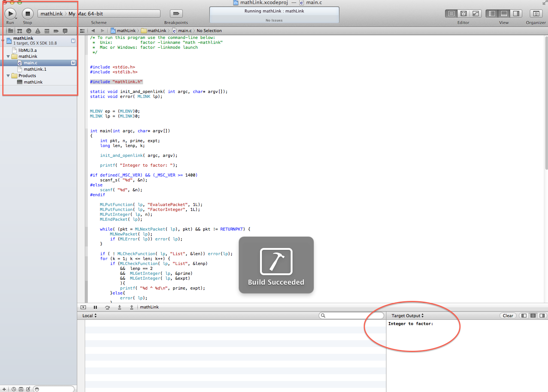Viewport: 548px width, 392px height.
Task: Toggle the utilities pane view button
Action: click(516, 14)
